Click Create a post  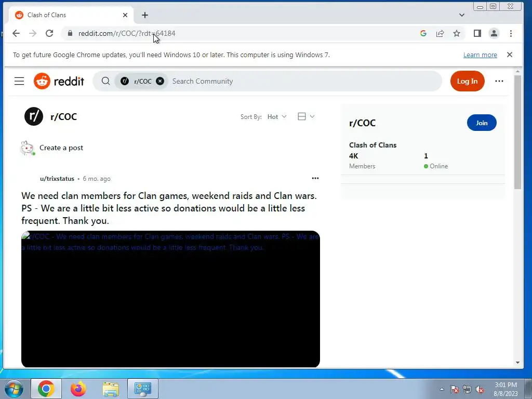point(61,148)
